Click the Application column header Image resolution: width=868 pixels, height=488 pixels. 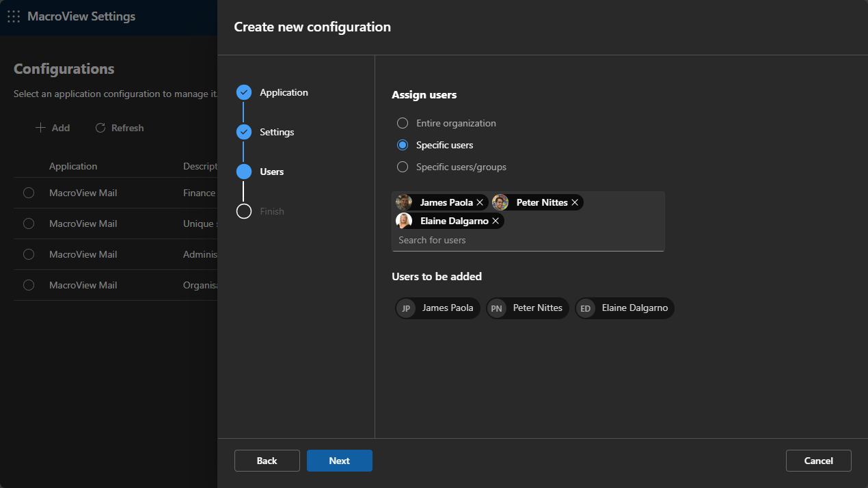coord(73,166)
